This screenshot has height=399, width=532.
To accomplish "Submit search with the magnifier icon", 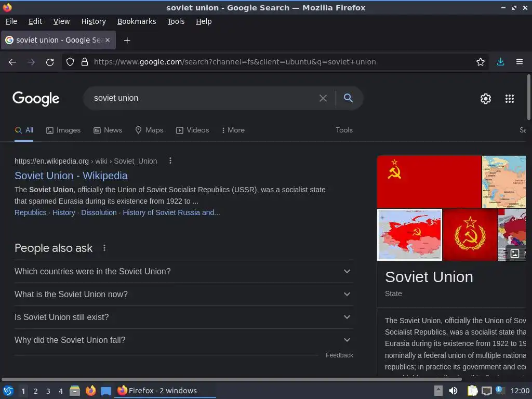I will click(x=348, y=98).
